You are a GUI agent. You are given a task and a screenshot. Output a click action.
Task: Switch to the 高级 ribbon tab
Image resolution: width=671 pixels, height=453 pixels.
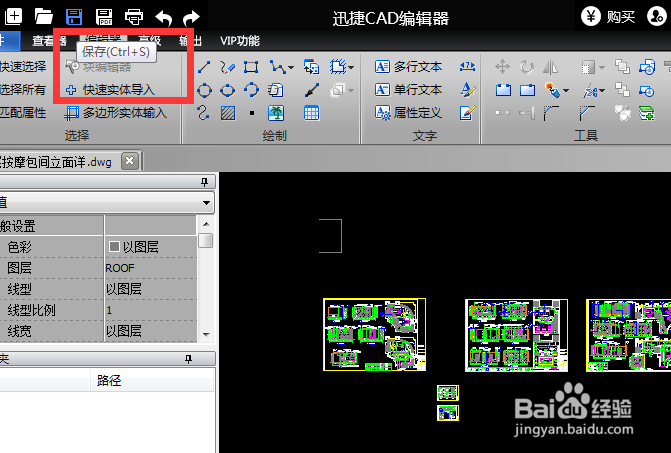[x=150, y=41]
